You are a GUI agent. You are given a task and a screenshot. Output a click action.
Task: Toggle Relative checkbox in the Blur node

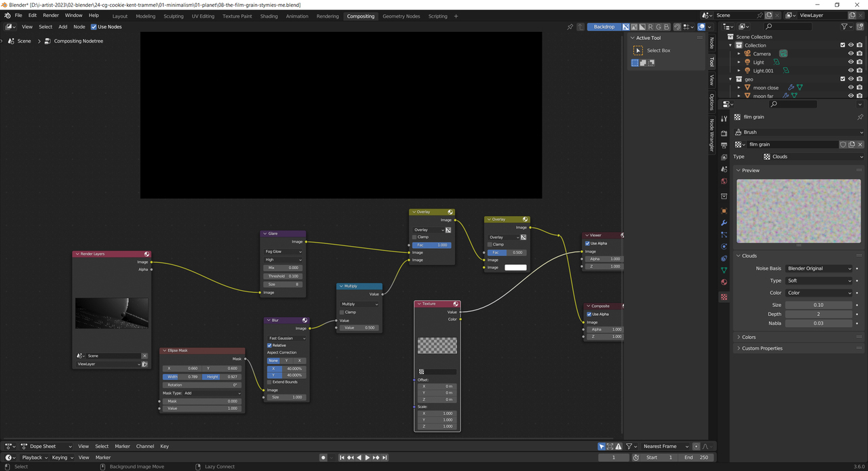click(270, 346)
